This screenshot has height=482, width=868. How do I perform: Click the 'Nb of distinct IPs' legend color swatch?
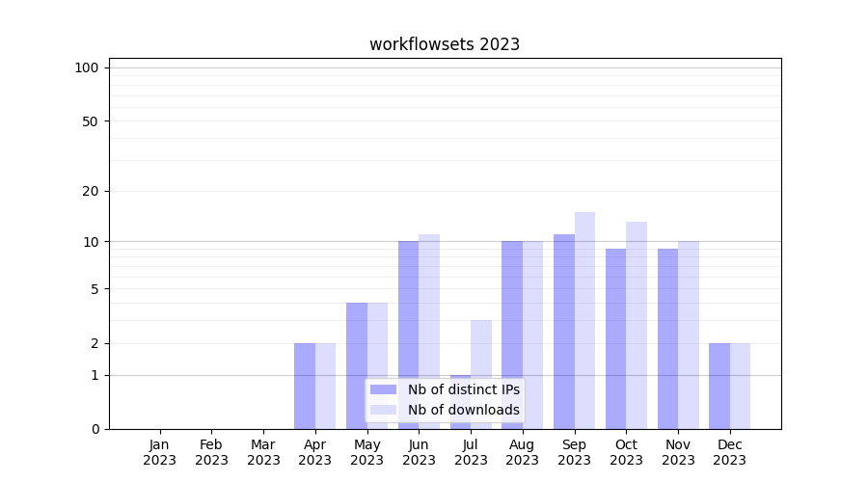pyautogui.click(x=383, y=389)
